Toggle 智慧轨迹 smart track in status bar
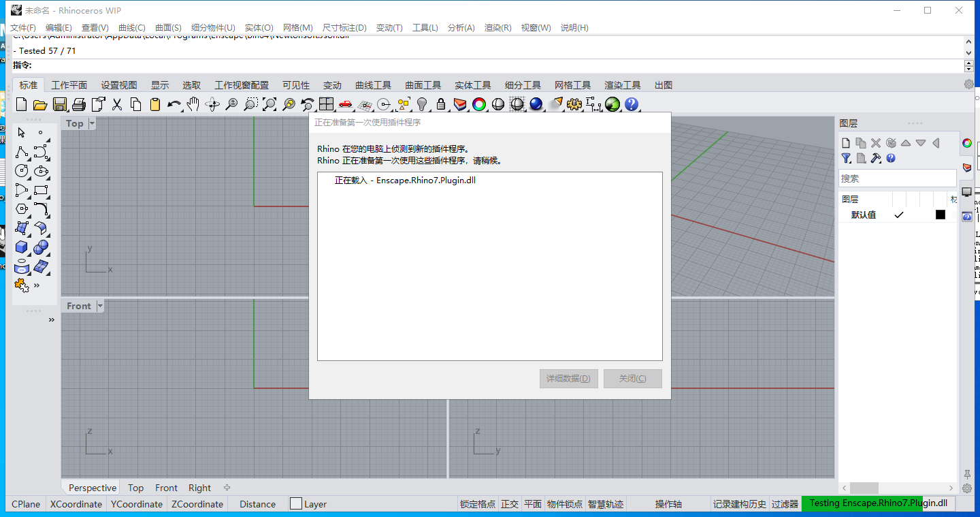Image resolution: width=980 pixels, height=517 pixels. [x=606, y=504]
